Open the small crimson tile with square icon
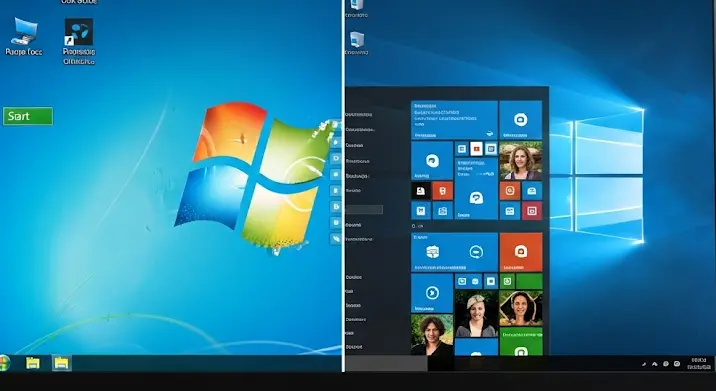The image size is (716, 391). (532, 211)
